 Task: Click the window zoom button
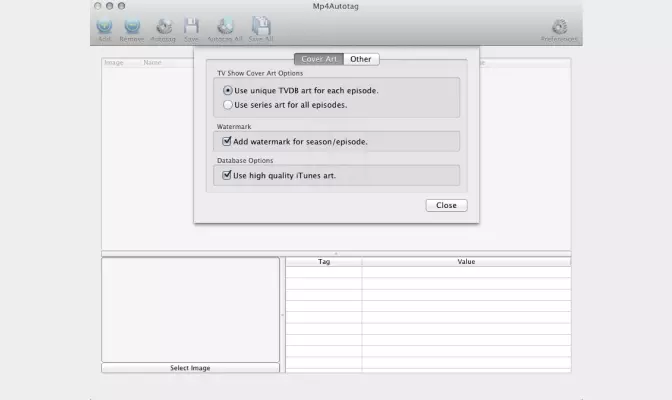click(x=122, y=6)
